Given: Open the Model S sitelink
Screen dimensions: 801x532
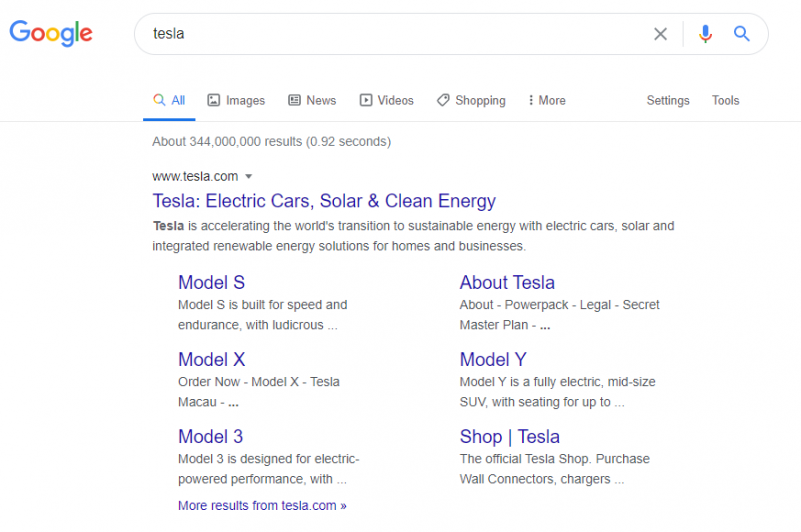Looking at the screenshot, I should pyautogui.click(x=211, y=283).
